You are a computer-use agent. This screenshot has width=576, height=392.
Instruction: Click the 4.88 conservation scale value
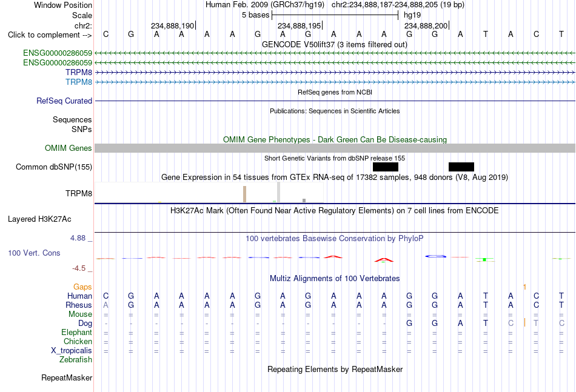tap(78, 238)
